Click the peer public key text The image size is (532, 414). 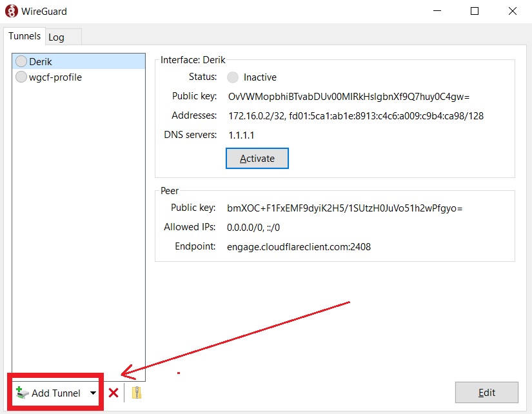click(344, 208)
